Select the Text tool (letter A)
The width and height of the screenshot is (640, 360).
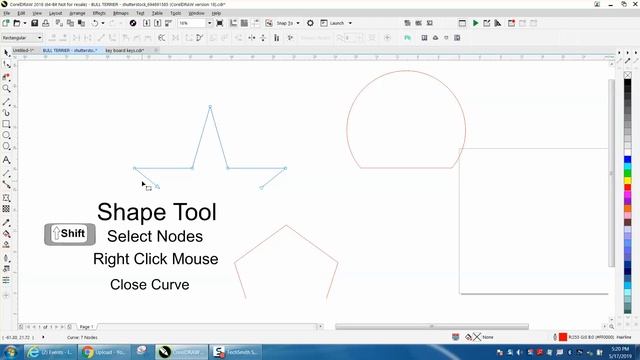[7, 160]
